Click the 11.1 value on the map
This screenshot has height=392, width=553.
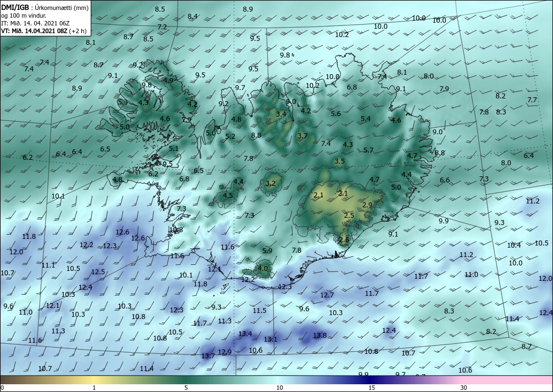point(48,265)
